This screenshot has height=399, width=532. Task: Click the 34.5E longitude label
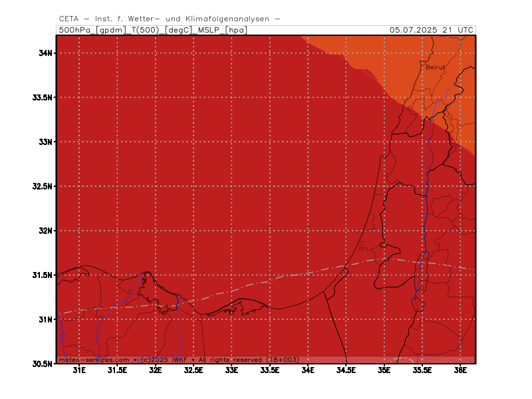pyautogui.click(x=346, y=370)
